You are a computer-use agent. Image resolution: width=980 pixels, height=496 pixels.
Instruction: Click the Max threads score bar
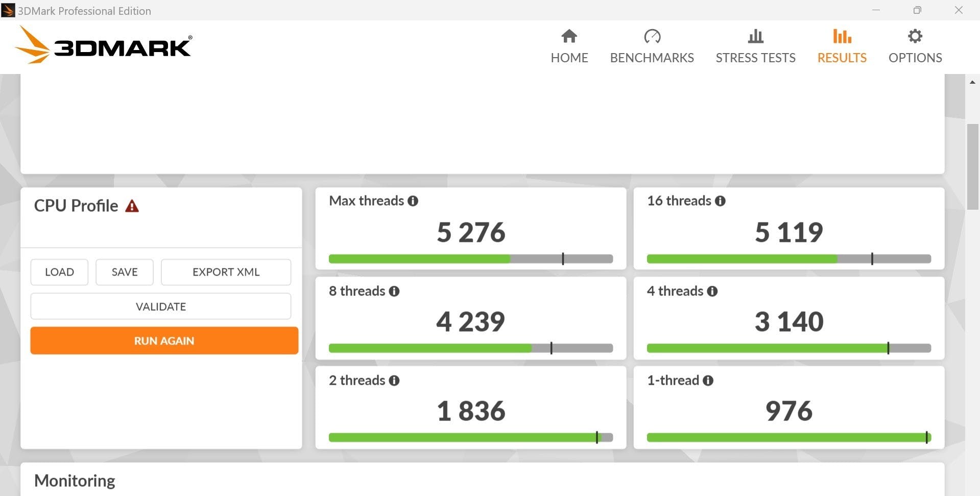(471, 259)
